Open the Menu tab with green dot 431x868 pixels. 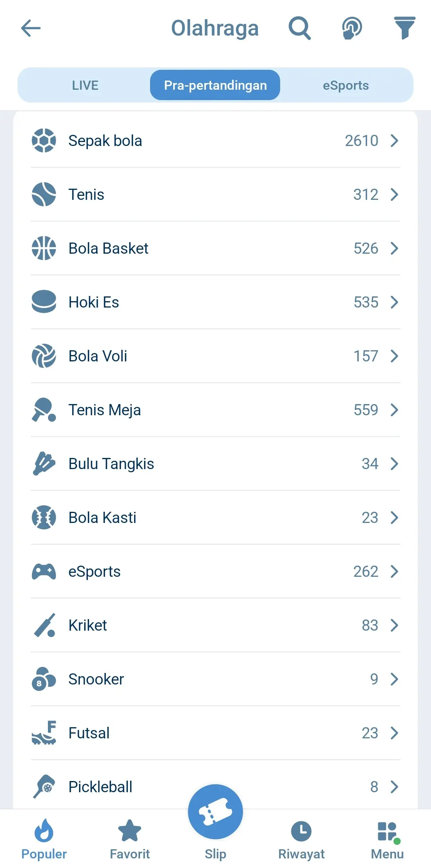[387, 838]
